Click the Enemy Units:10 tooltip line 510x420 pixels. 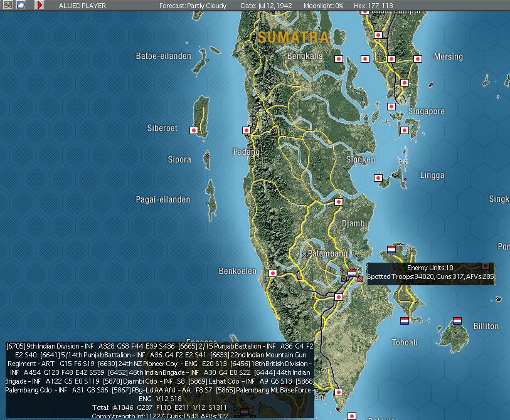click(430, 268)
